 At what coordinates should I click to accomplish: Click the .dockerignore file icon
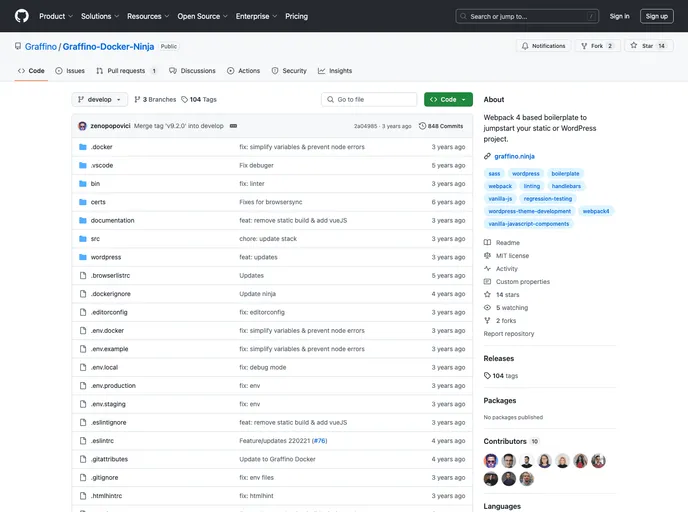(x=82, y=294)
